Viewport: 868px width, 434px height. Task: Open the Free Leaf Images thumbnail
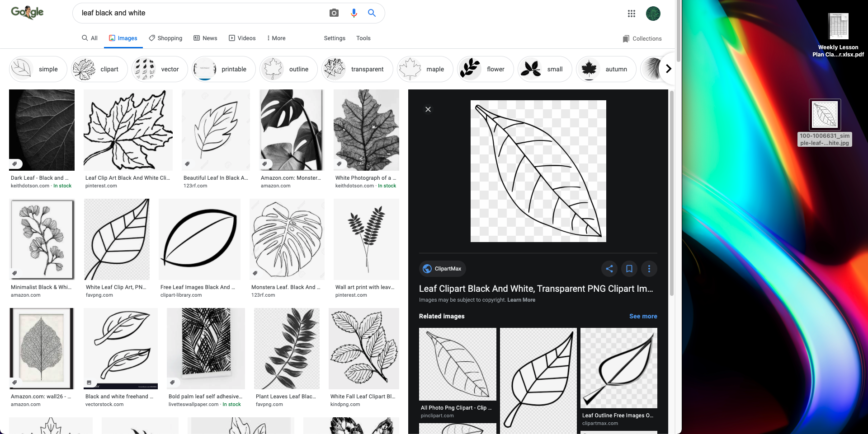click(199, 239)
